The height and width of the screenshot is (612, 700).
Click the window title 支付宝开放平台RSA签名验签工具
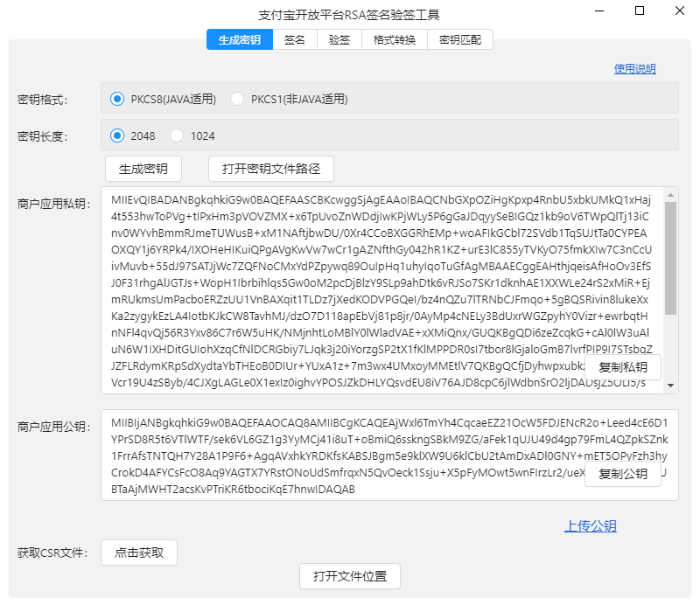349,15
